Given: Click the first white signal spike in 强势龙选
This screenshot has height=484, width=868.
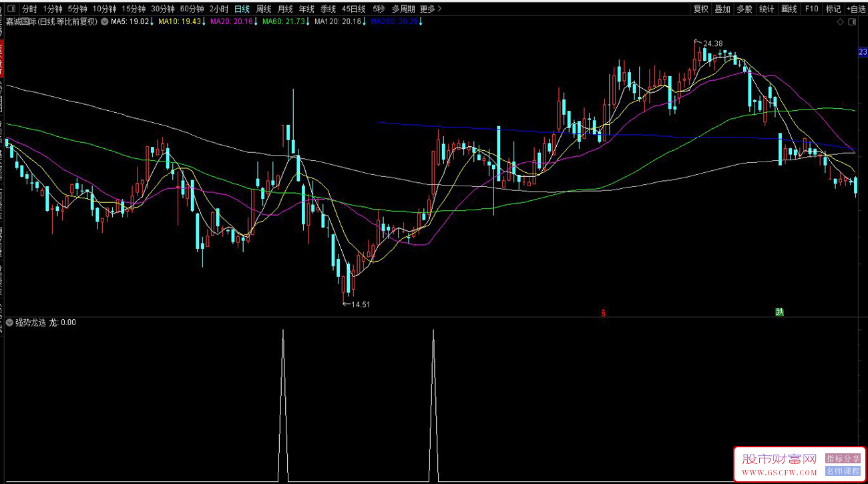Looking at the screenshot, I should click(283, 405).
